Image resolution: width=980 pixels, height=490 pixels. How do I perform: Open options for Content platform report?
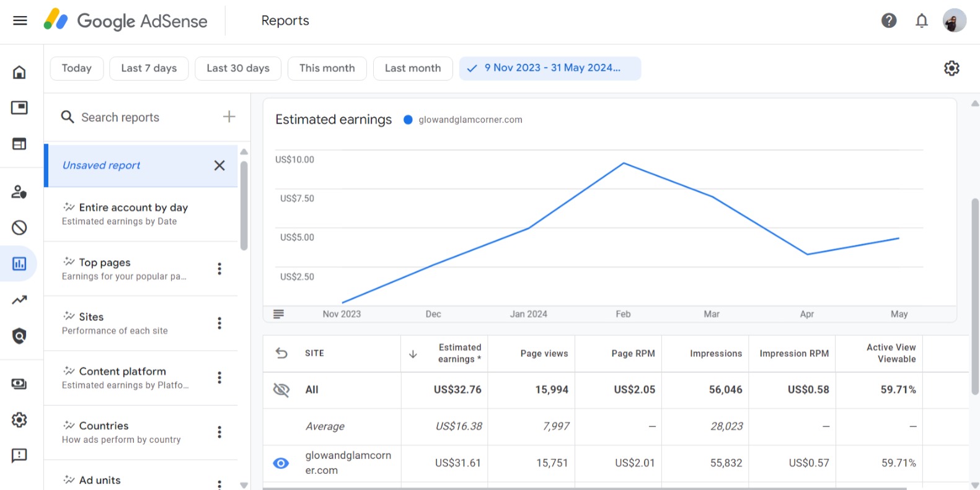pos(219,377)
